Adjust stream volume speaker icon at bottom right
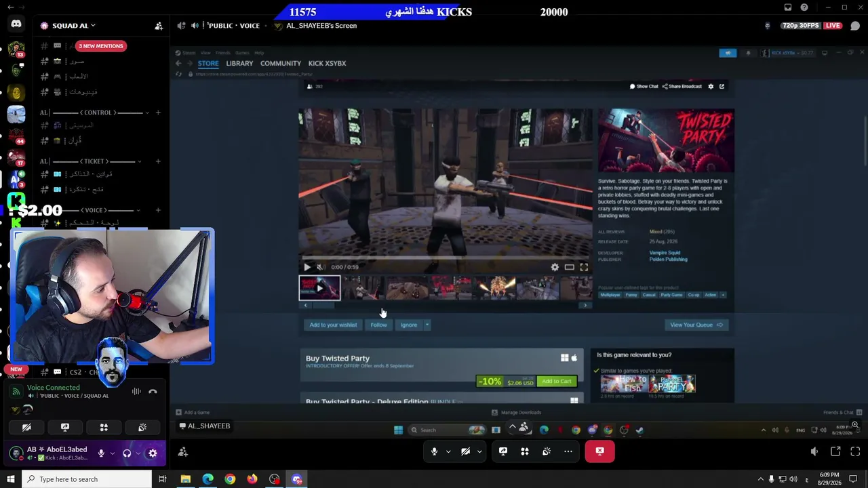Viewport: 868px width, 488px height. [x=814, y=451]
